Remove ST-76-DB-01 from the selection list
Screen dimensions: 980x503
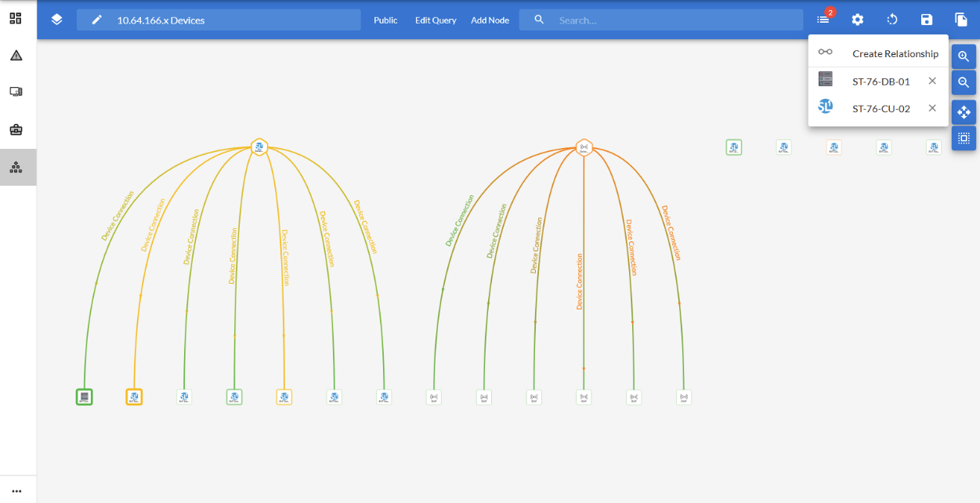tap(932, 81)
